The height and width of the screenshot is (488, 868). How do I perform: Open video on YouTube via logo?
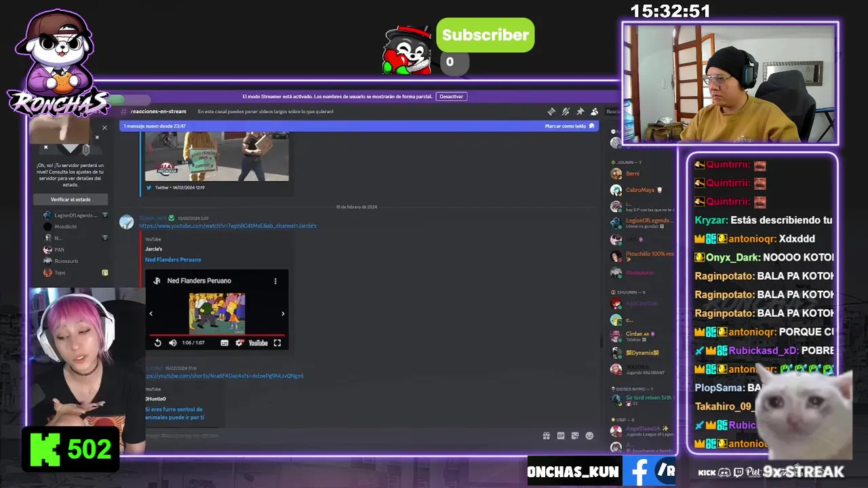pos(258,343)
